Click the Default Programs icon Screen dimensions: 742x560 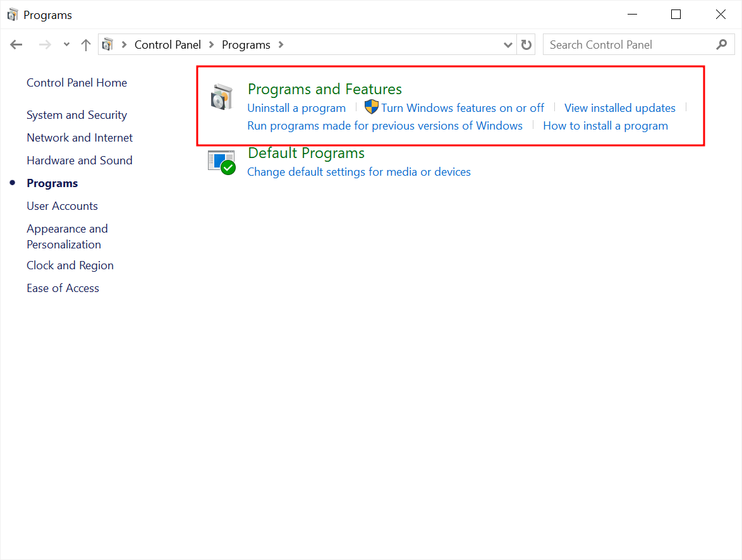(221, 162)
